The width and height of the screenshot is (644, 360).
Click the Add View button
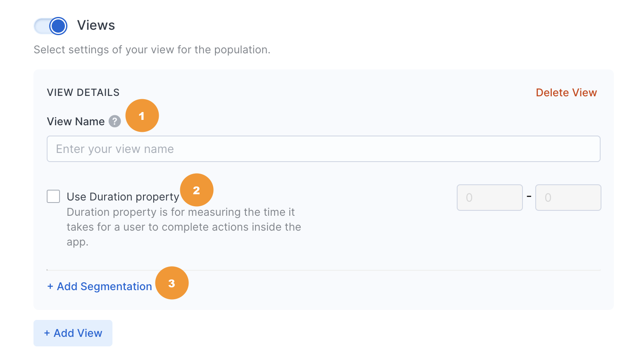point(73,333)
